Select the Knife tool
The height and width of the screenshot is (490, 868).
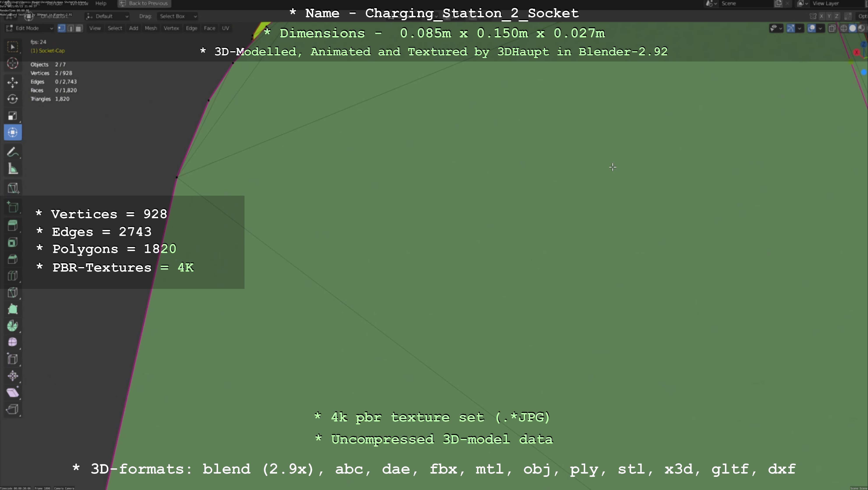point(12,292)
